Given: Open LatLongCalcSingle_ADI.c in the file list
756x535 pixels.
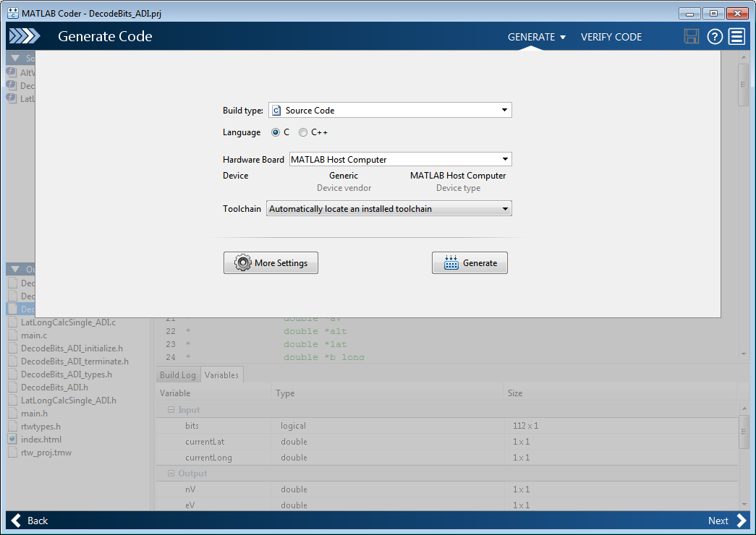Looking at the screenshot, I should coord(68,322).
